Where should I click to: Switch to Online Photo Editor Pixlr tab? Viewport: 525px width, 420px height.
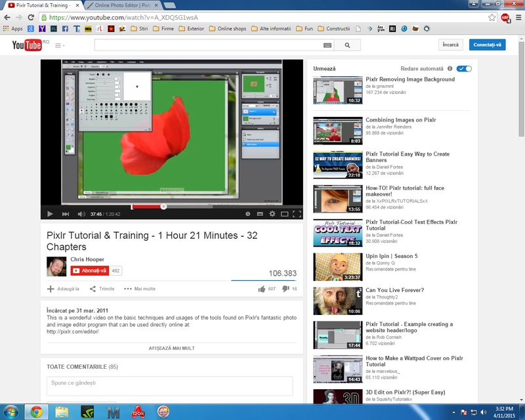click(x=122, y=5)
